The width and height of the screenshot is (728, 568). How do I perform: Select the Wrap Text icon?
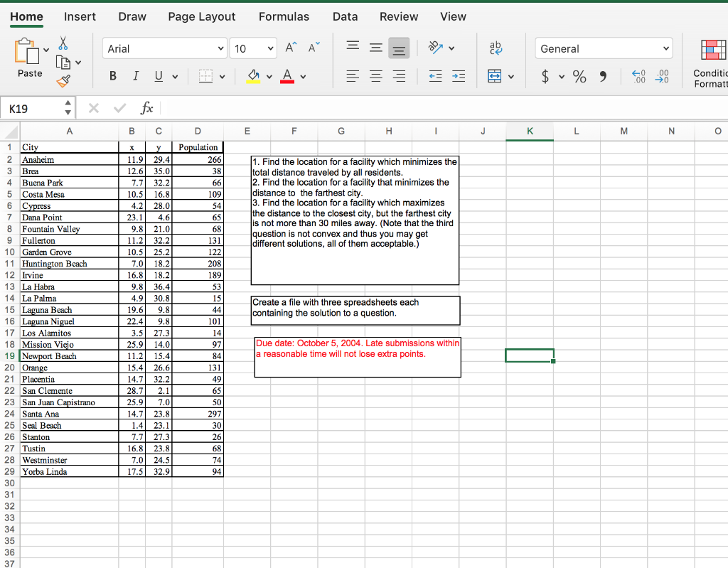[x=495, y=48]
